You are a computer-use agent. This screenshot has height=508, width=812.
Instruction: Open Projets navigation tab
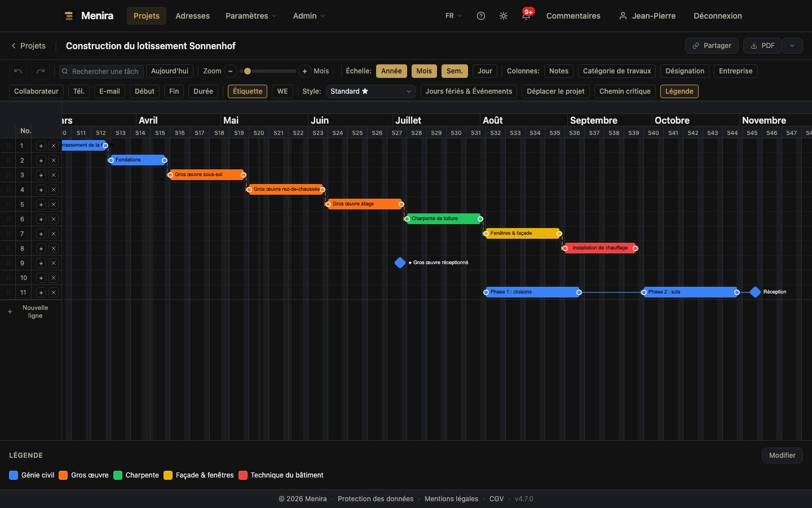coord(147,16)
